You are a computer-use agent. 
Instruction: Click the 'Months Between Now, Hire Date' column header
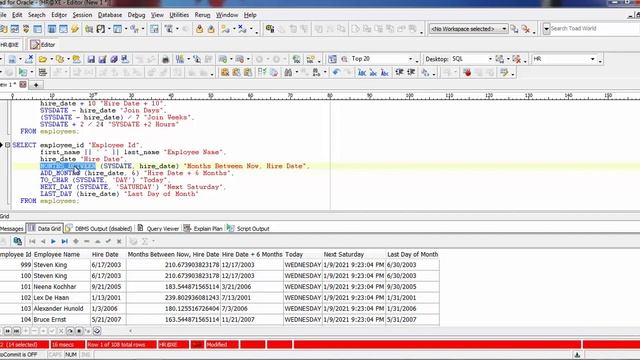click(x=173, y=254)
